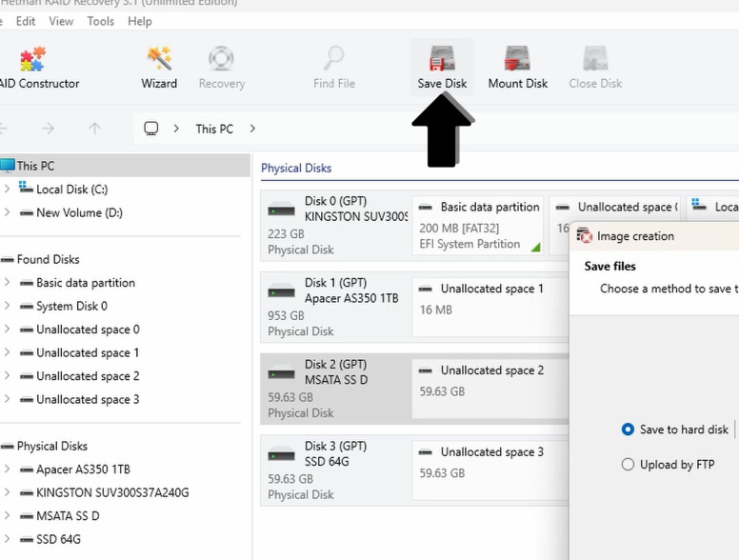The height and width of the screenshot is (560, 739).
Task: Click the up arrow navigation icon
Action: pyautogui.click(x=94, y=129)
